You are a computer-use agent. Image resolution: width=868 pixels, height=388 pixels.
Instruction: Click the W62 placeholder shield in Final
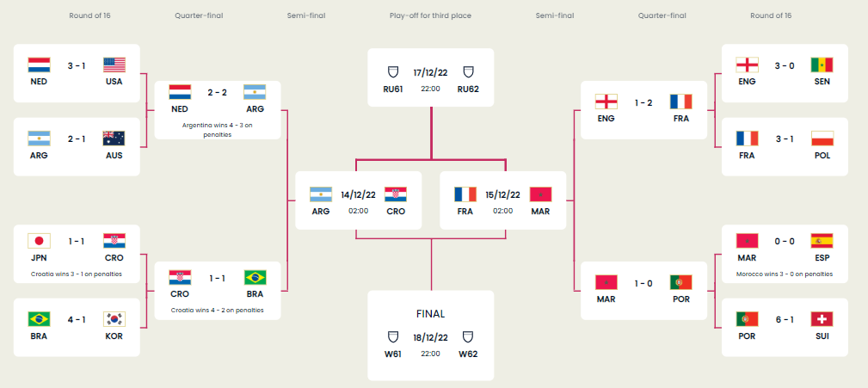tap(468, 336)
